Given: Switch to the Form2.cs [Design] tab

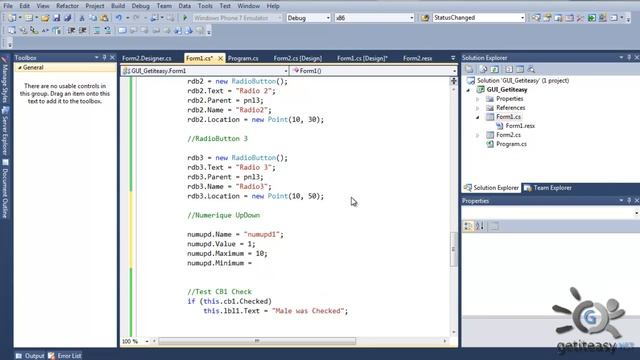Looking at the screenshot, I should [x=298, y=58].
